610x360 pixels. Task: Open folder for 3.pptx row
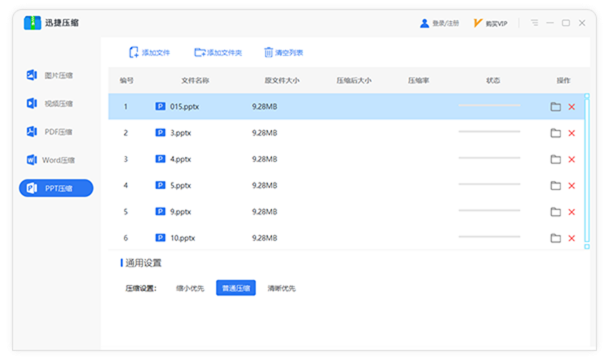pyautogui.click(x=556, y=133)
